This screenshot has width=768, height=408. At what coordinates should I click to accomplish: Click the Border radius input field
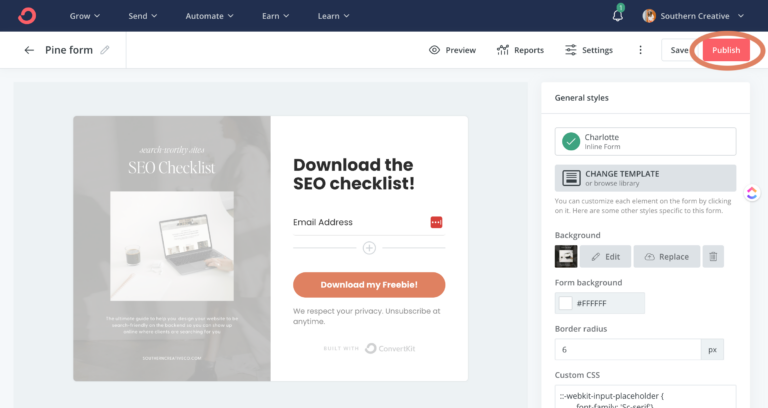pos(628,350)
